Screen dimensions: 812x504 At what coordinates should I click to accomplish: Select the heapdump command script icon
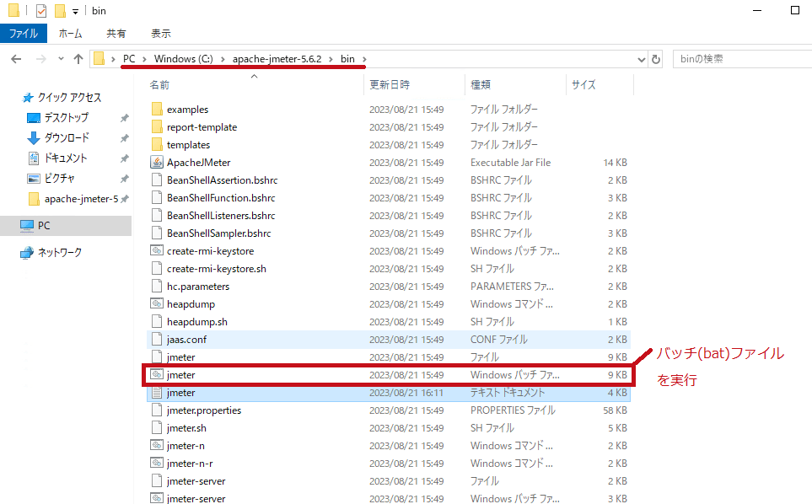pyautogui.click(x=157, y=303)
